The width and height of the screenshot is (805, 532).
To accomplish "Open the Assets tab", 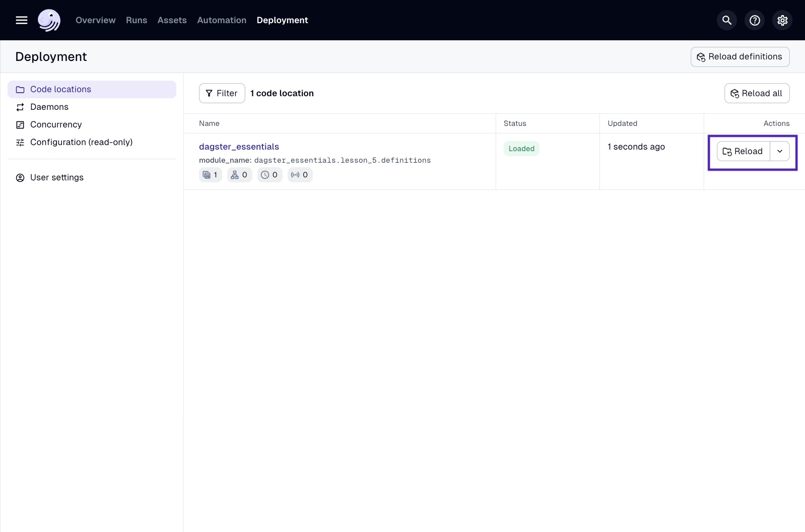I will tap(172, 20).
